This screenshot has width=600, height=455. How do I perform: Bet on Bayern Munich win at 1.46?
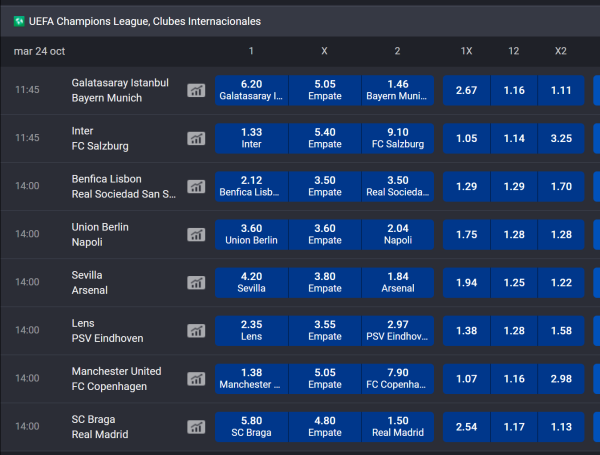[x=397, y=90]
